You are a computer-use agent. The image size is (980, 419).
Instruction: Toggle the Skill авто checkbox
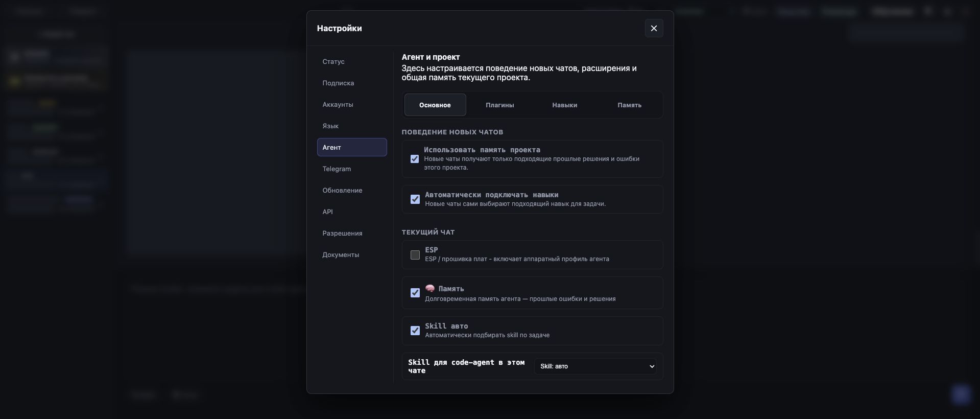(x=415, y=331)
